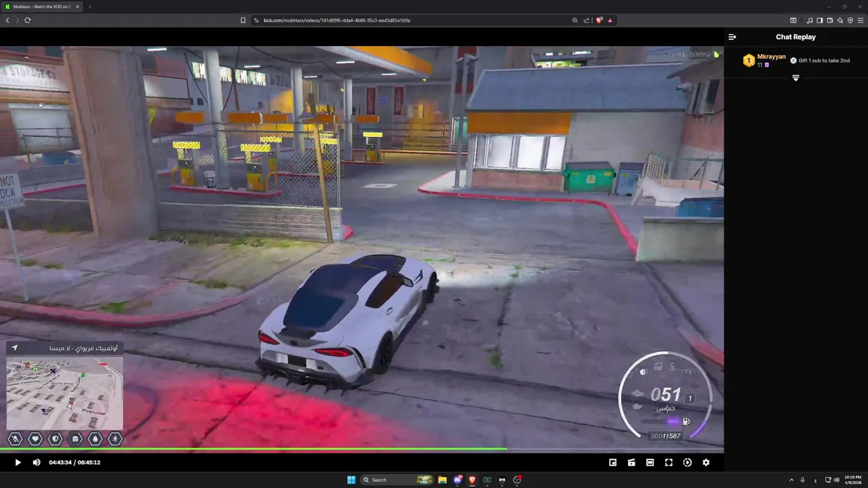
Task: Show hidden system tray icons
Action: click(x=791, y=480)
